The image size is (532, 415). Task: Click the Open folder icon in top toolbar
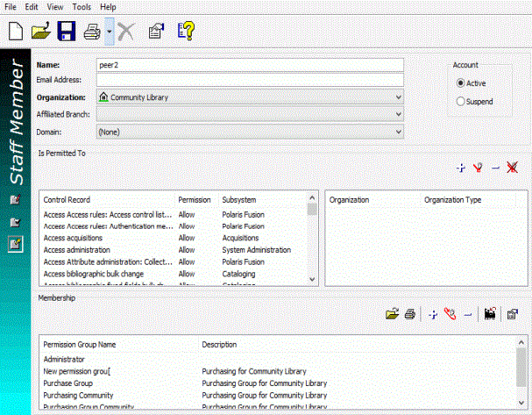[40, 32]
